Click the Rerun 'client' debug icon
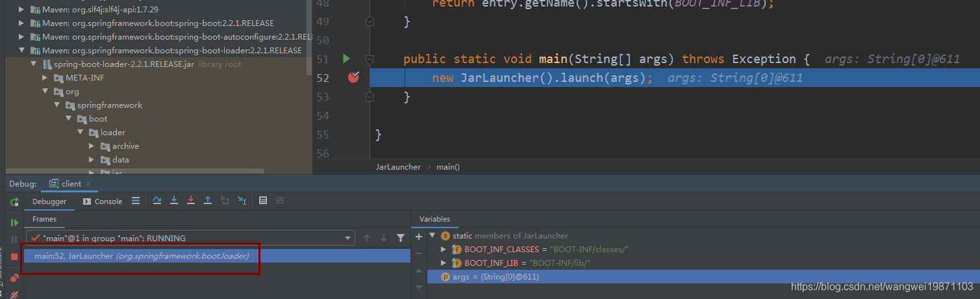Viewport: 980px width, 299px height. tap(14, 203)
